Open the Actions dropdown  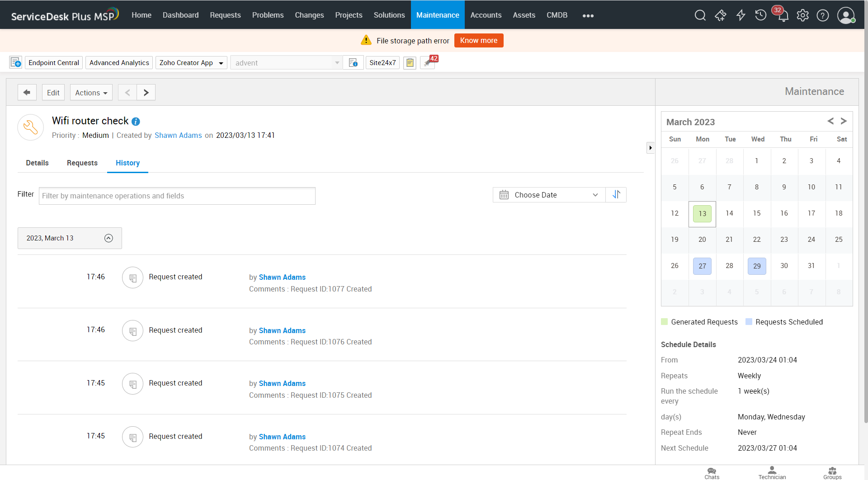[91, 92]
